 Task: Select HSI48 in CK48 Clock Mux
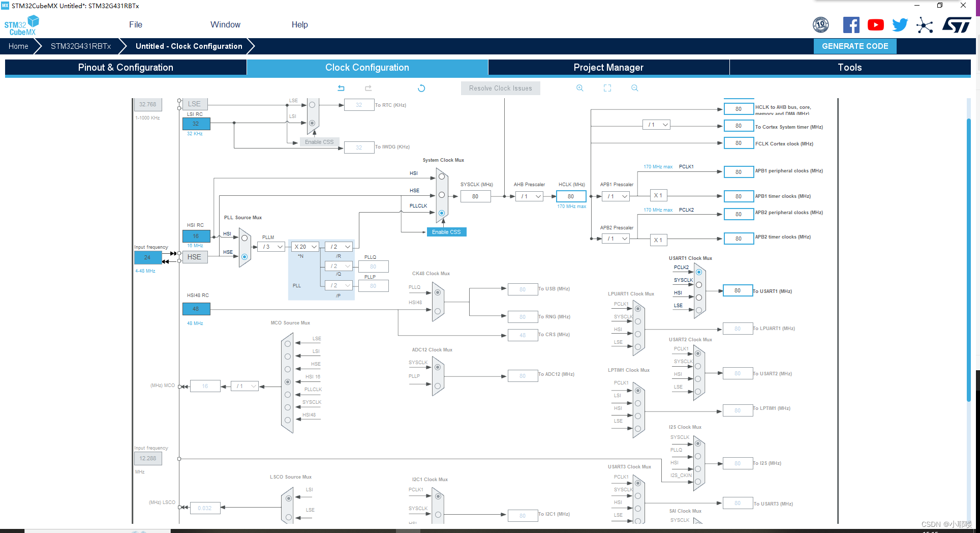[438, 311]
